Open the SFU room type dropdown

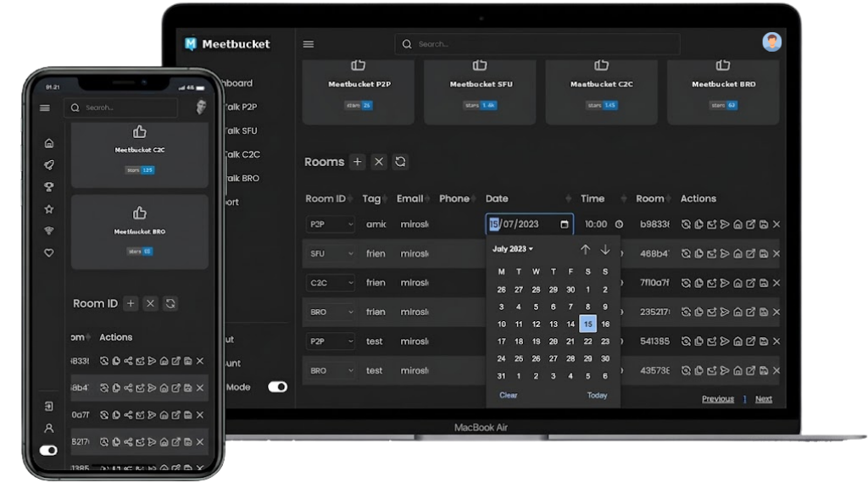[331, 253]
